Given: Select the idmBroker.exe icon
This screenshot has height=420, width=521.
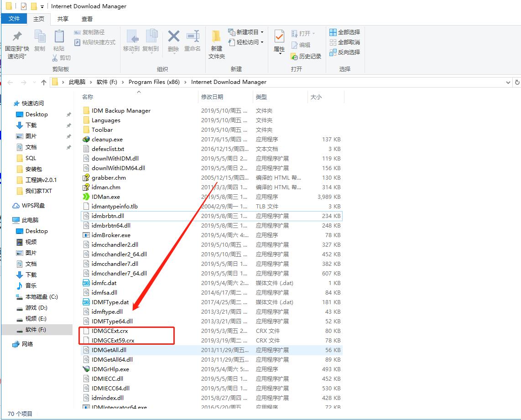Looking at the screenshot, I should [x=86, y=235].
